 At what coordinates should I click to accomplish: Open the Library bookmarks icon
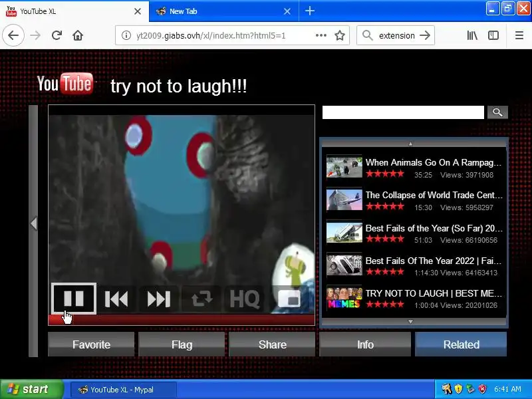[x=472, y=35]
